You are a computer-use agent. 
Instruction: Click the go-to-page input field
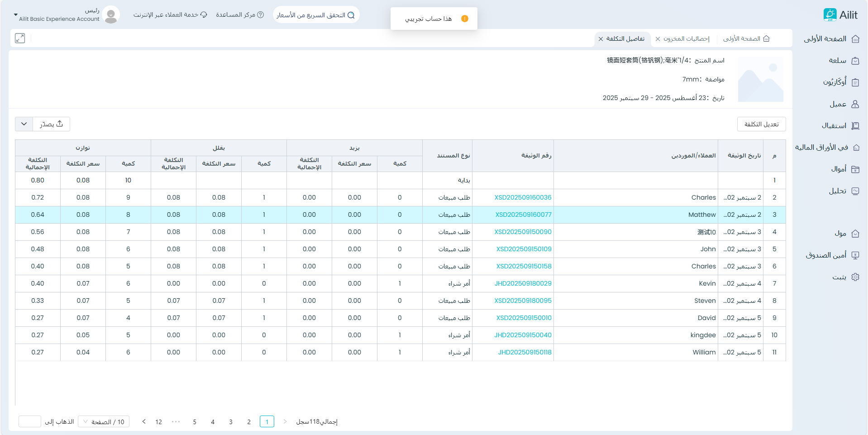point(30,422)
